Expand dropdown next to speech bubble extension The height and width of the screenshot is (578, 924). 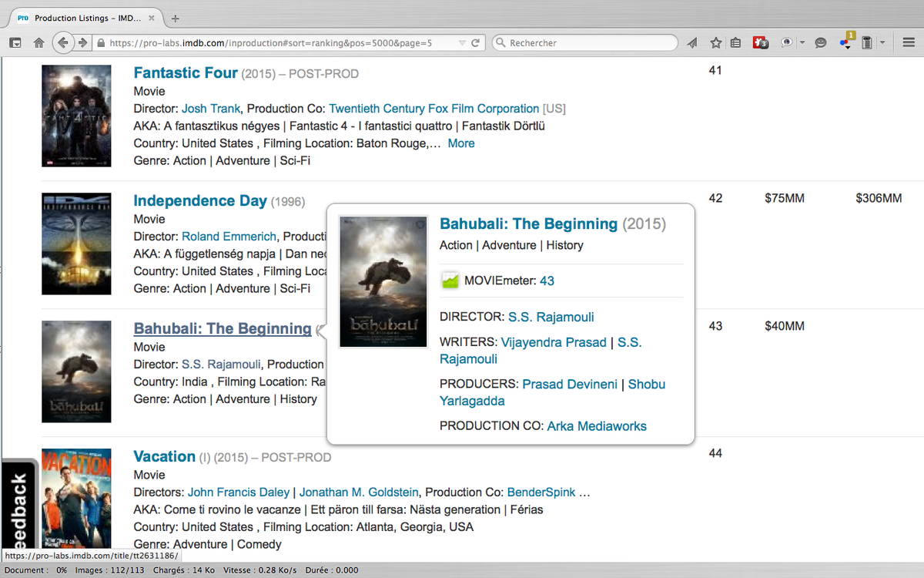click(802, 43)
